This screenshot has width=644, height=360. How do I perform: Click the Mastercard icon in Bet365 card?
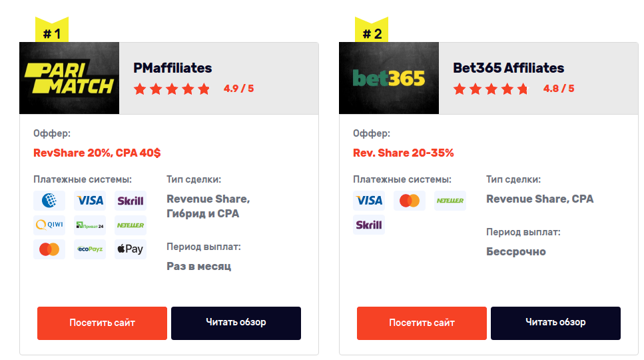pos(410,201)
